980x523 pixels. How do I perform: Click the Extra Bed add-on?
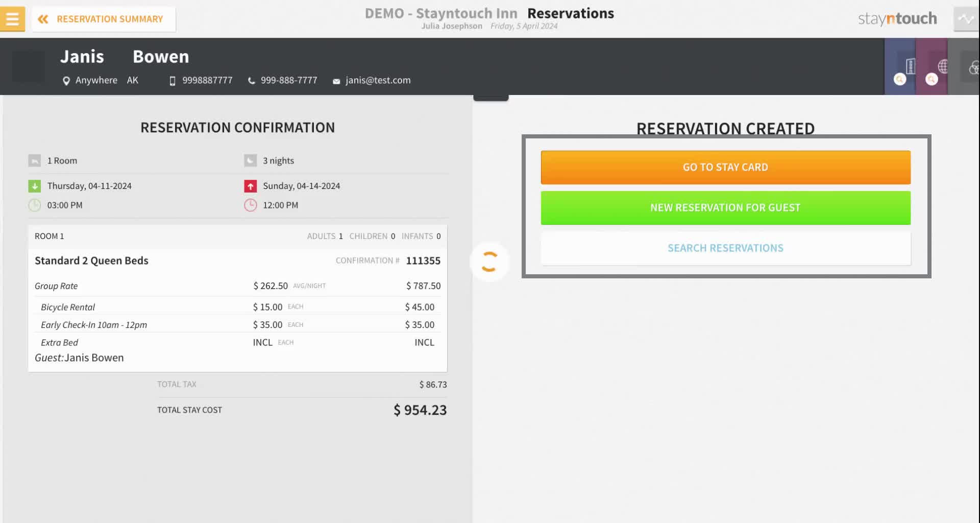tap(59, 343)
